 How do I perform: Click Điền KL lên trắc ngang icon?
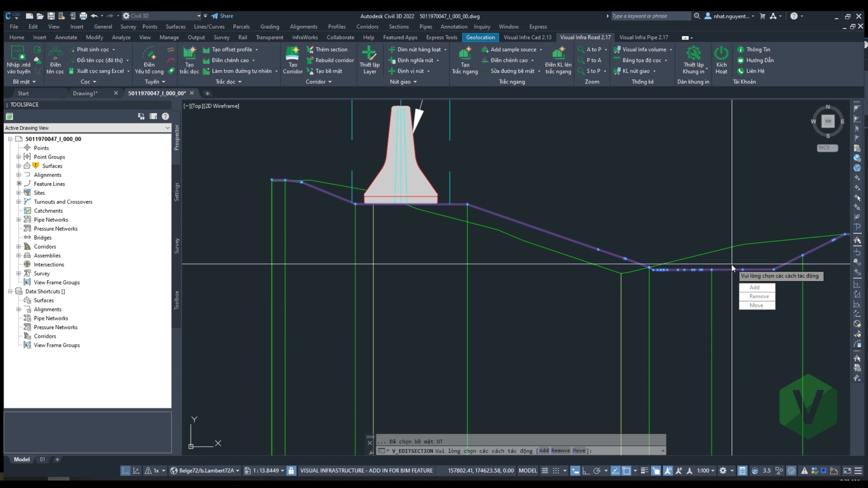coord(558,59)
